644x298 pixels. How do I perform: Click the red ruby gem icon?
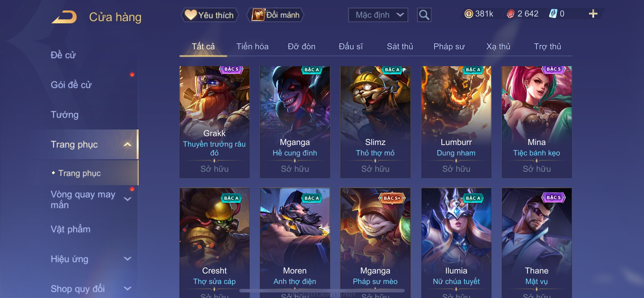coord(510,13)
